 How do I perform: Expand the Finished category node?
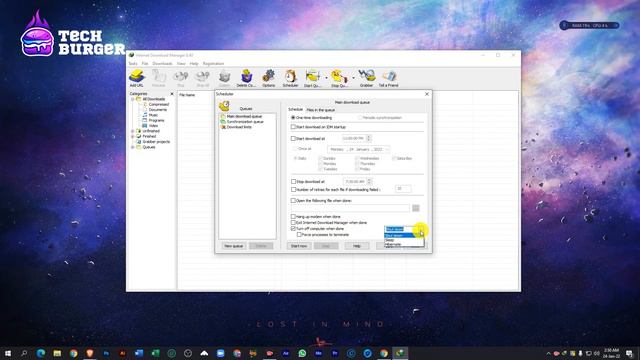tap(133, 136)
